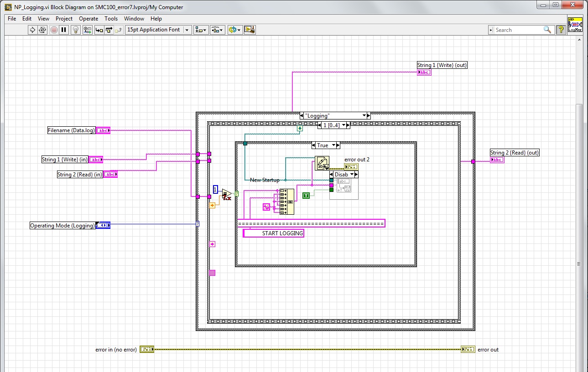The image size is (588, 372).
Task: Open the File menu
Action: click(x=12, y=19)
